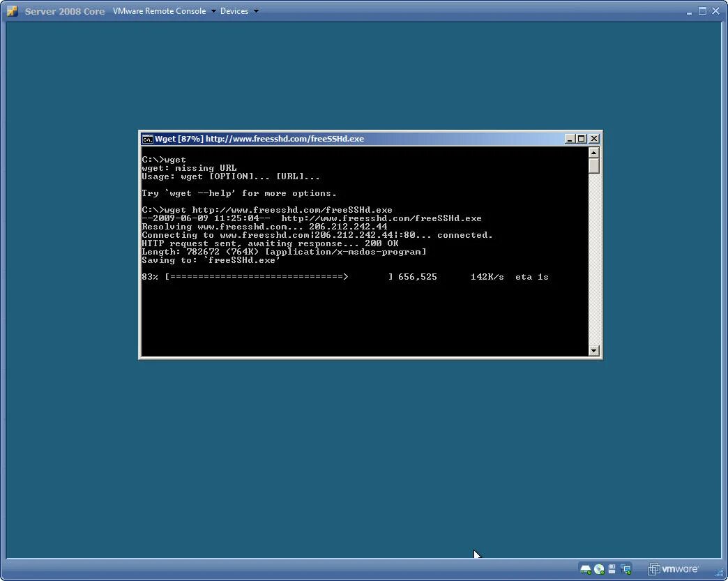728x581 pixels.
Task: Maximize the Wget console window
Action: 582,139
